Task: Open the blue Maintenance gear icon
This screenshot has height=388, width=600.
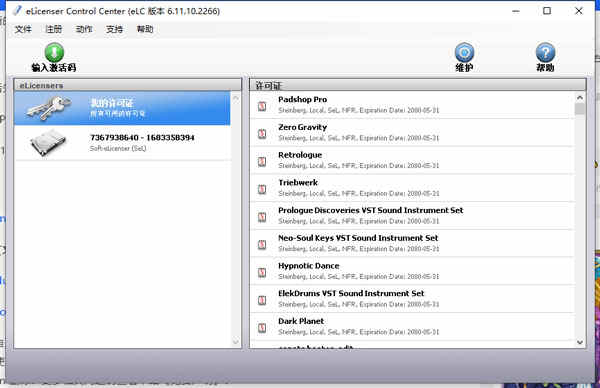Action: (464, 52)
